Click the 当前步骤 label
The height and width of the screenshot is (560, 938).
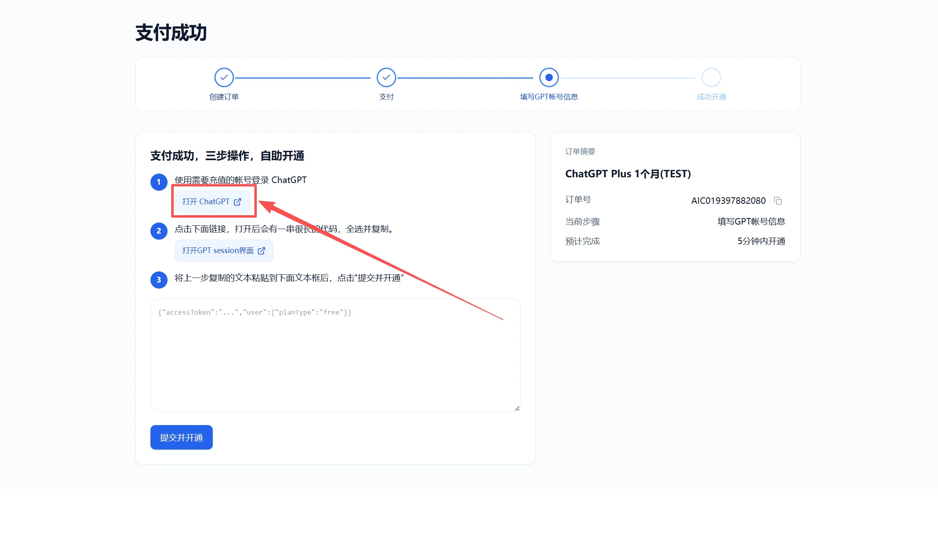(x=582, y=222)
